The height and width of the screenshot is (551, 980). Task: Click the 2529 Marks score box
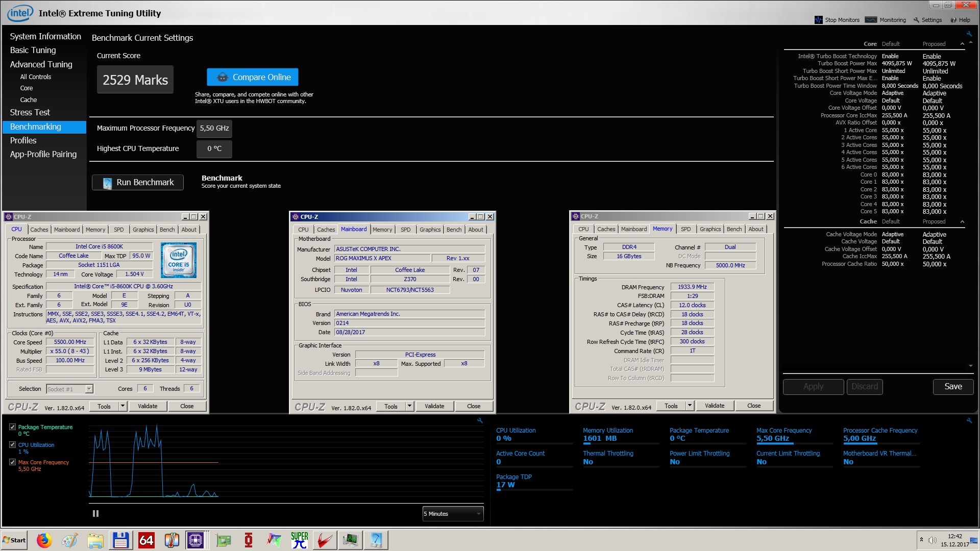(x=135, y=80)
